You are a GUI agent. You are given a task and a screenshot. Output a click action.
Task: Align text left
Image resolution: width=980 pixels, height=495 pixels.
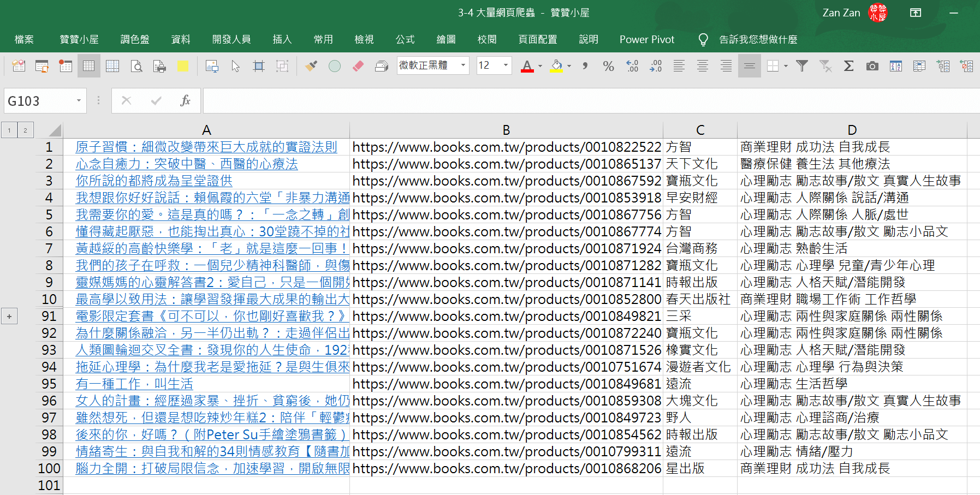click(x=679, y=66)
